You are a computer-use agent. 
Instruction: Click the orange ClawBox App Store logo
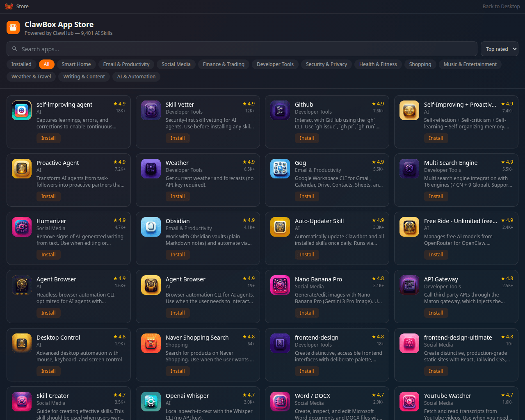point(13,27)
